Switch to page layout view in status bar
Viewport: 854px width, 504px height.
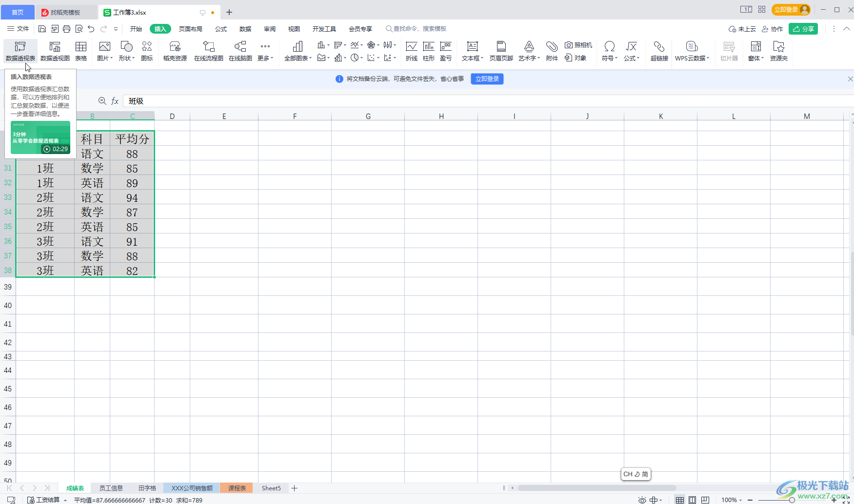tap(693, 500)
